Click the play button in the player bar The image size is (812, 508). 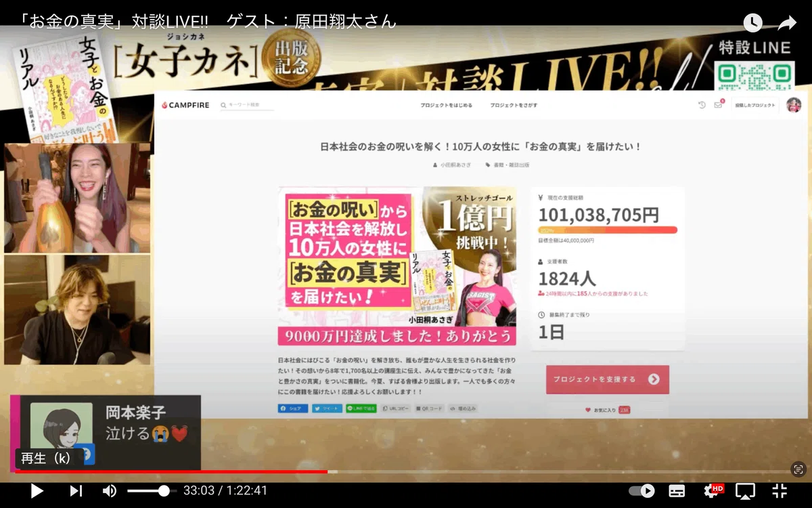click(x=37, y=490)
